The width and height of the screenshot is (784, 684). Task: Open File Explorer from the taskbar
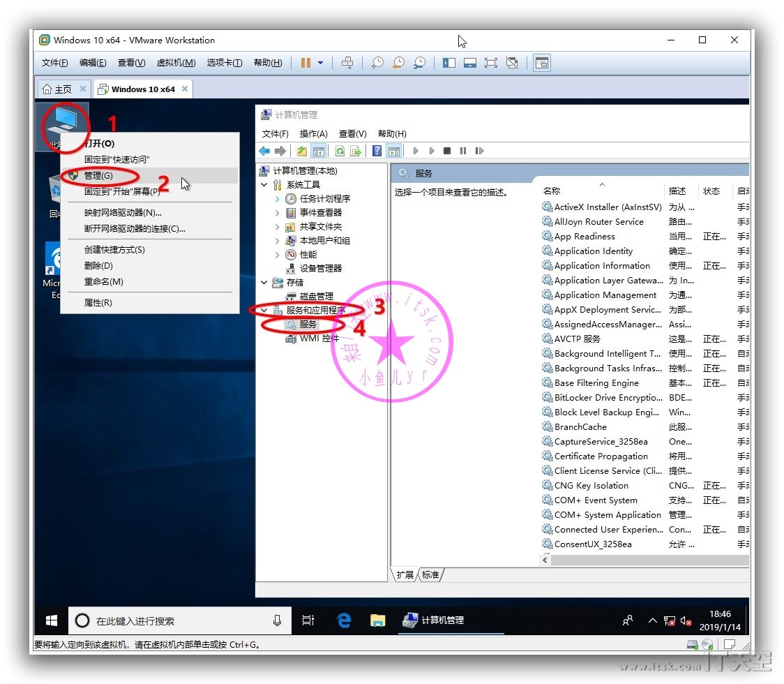[x=377, y=621]
